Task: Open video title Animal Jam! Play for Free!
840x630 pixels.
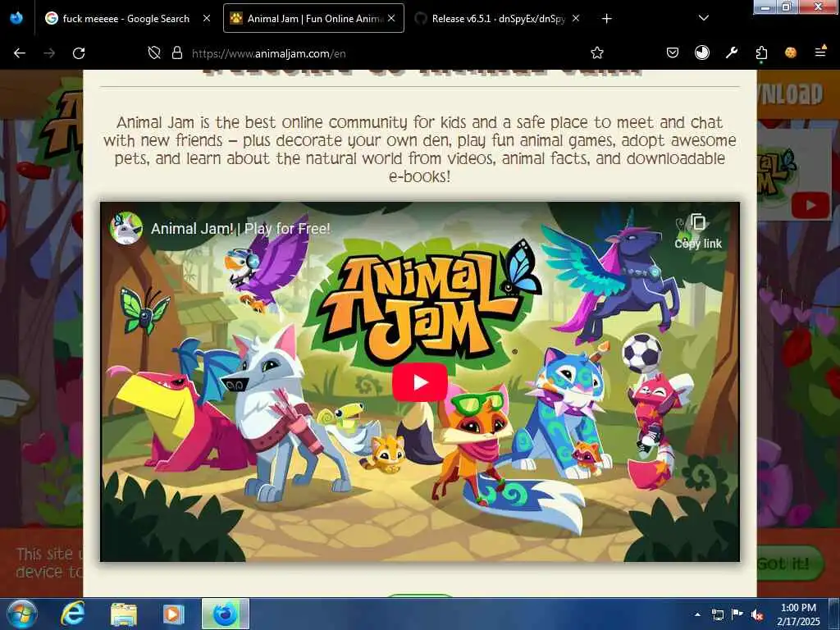Action: [x=240, y=229]
